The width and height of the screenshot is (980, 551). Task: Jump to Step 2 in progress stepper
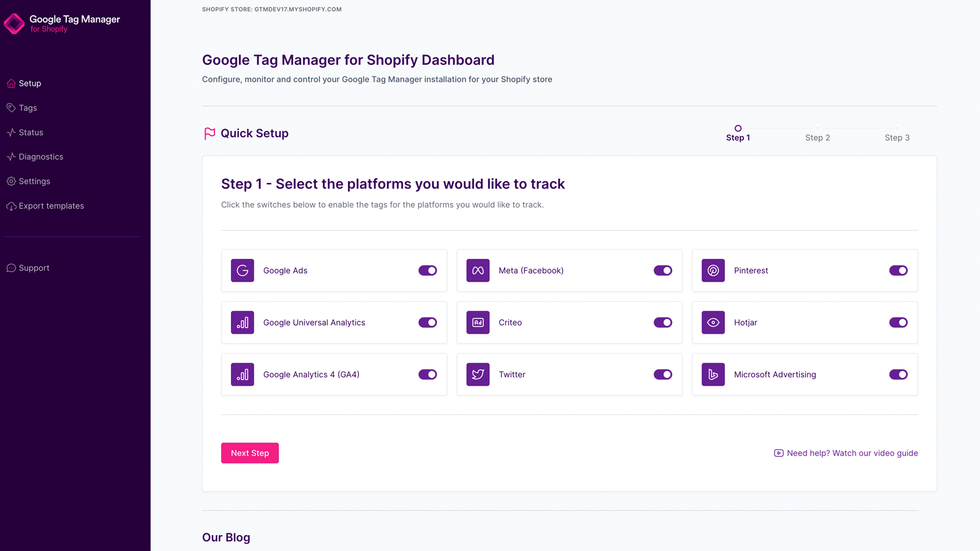[x=817, y=137]
